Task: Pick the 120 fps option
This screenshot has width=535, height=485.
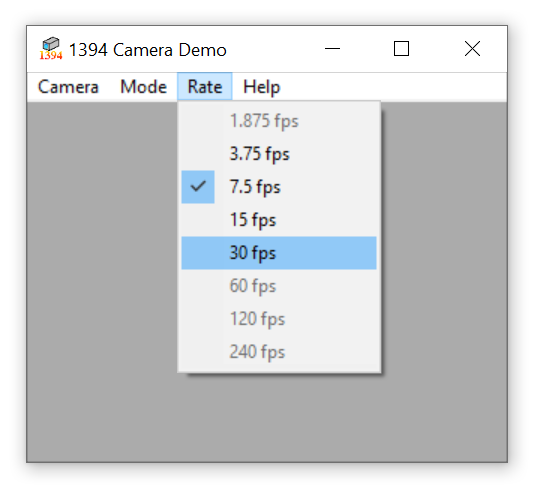Action: [x=279, y=319]
